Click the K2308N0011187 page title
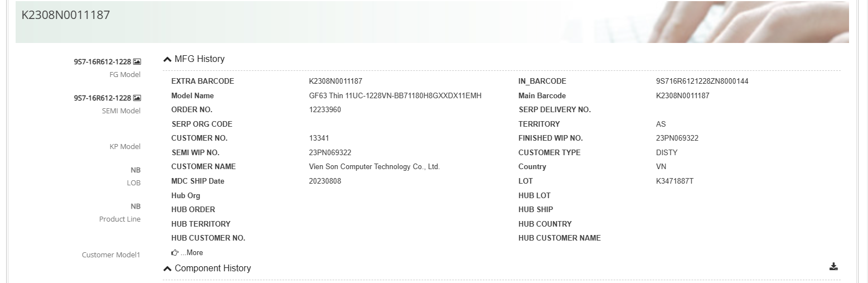The image size is (868, 283). (66, 15)
